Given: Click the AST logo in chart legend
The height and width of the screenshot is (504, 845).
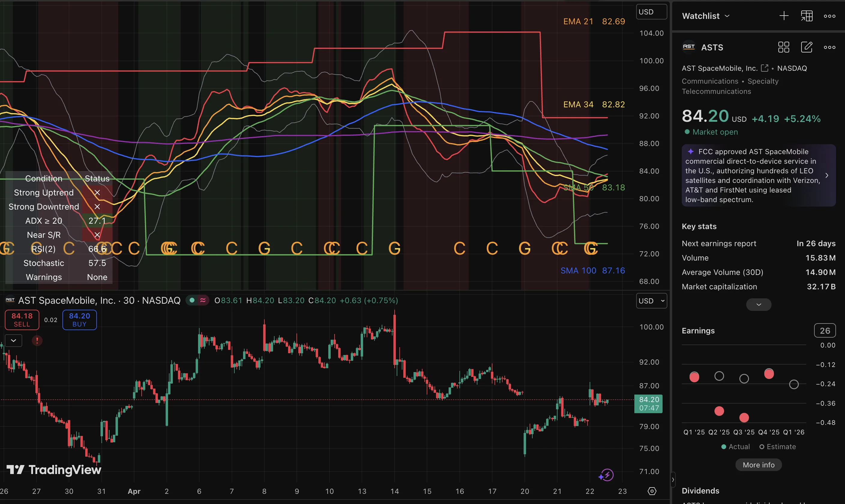Looking at the screenshot, I should point(10,300).
